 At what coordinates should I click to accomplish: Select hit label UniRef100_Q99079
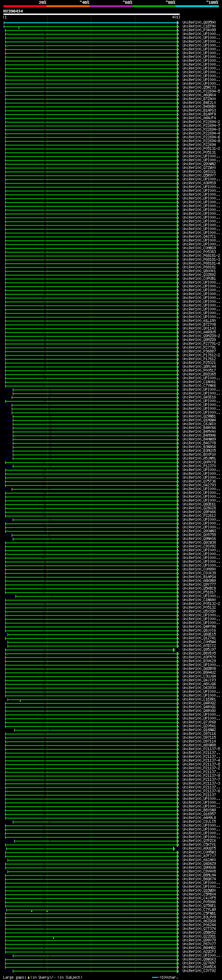(x=199, y=940)
